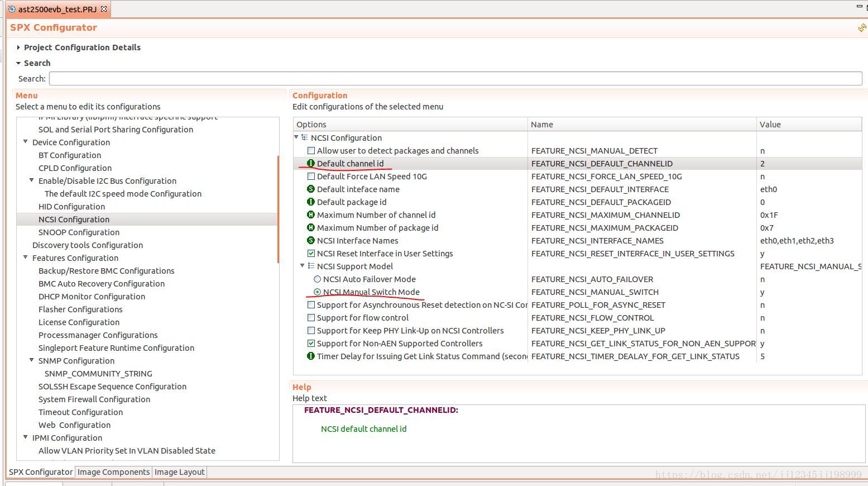
Task: Collapse Device Configuration tree node
Action: tap(25, 142)
